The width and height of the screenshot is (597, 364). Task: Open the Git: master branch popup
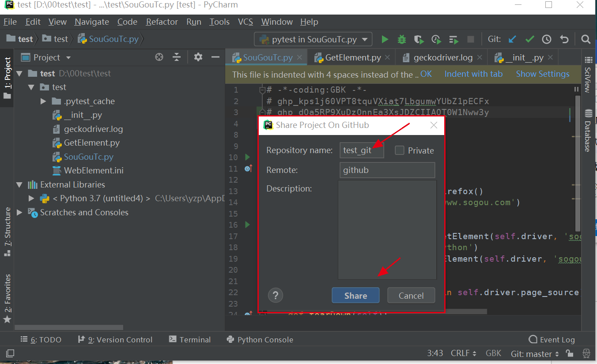tap(535, 353)
